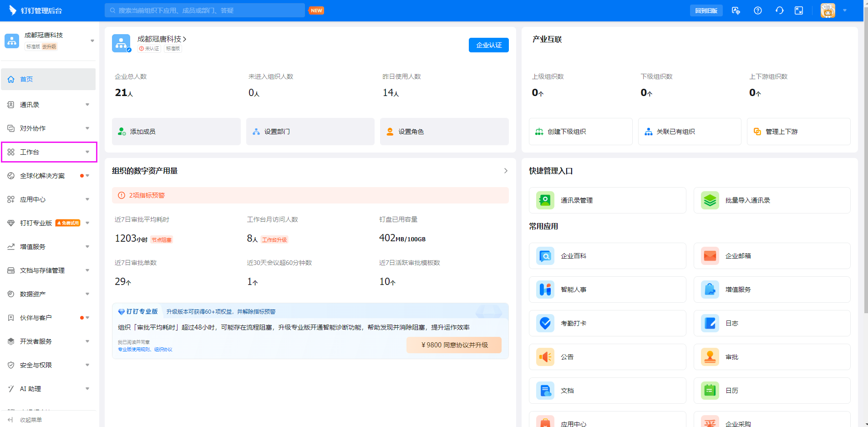The image size is (868, 427).
Task: Expand the 文档与存储管理 sidebar menu
Action: tap(87, 270)
